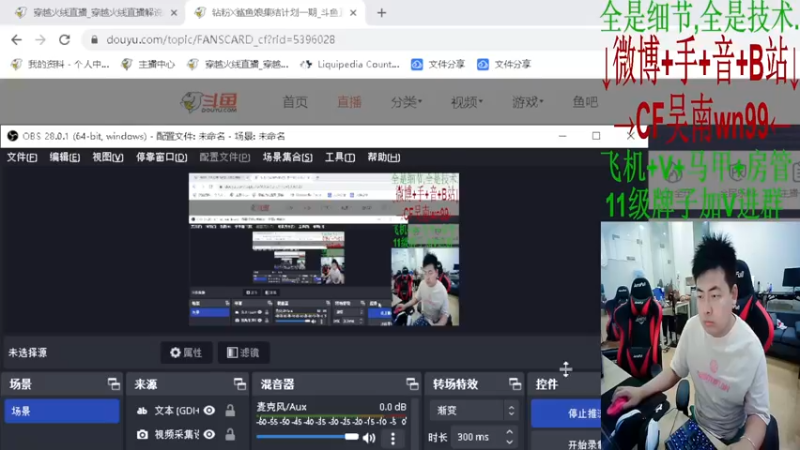This screenshot has width=800, height=450.
Task: Close the second browser tab 钻粉
Action: [x=353, y=13]
